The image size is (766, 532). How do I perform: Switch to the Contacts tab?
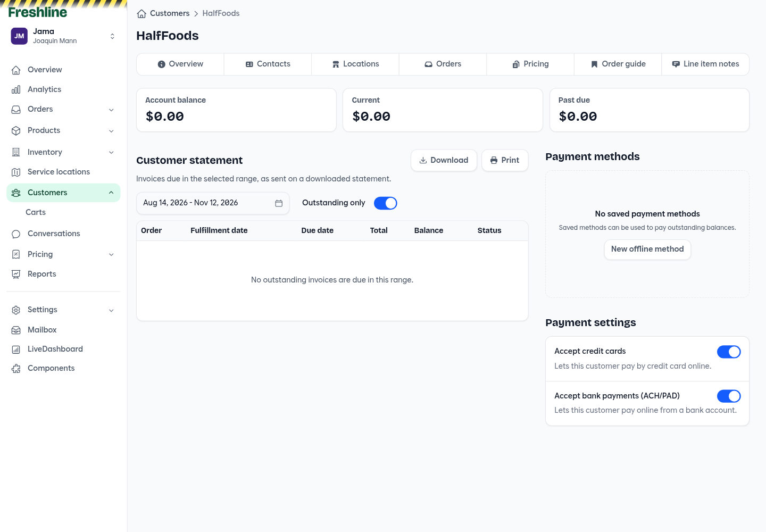(268, 64)
